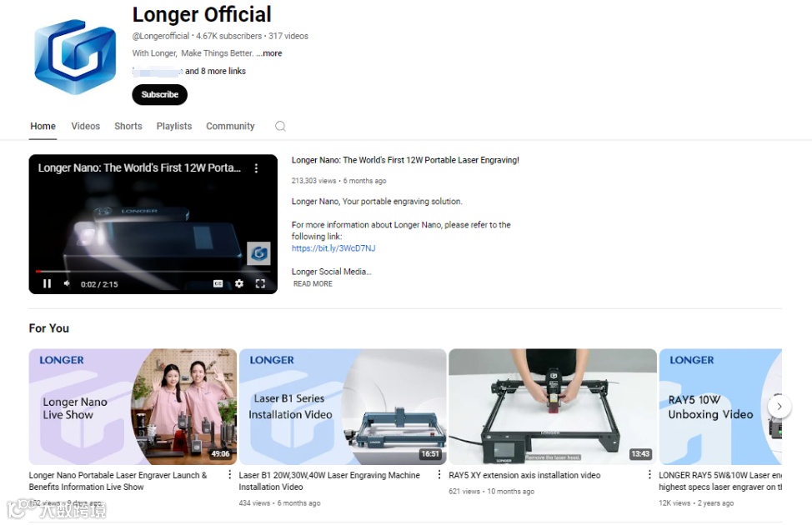Viewport: 812px width, 525px height.
Task: Mute the featured video volume
Action: 67,283
